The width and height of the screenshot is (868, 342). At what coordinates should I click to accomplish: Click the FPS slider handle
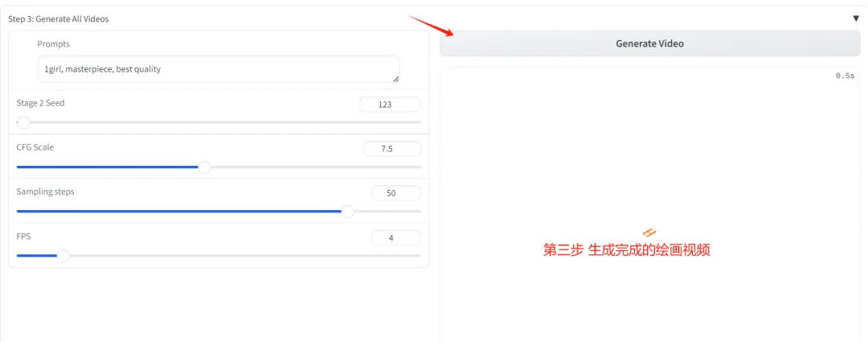(x=63, y=256)
